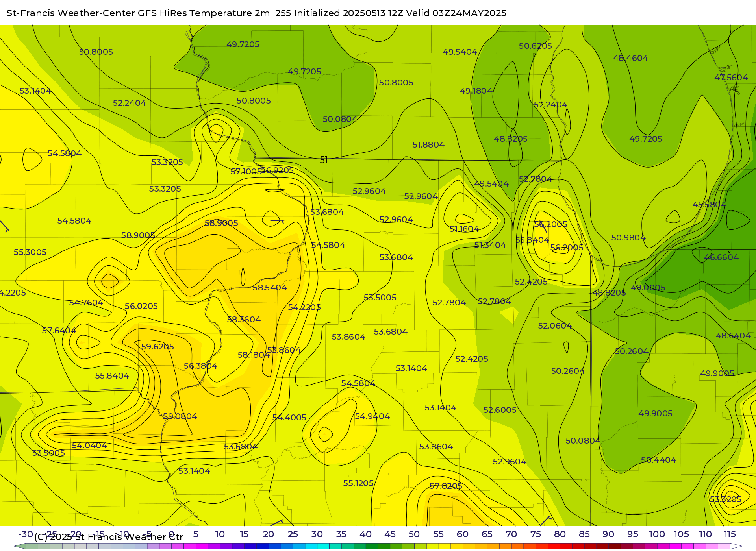Click the warm-spot reading 59.6205
This screenshot has width=756, height=551.
tap(157, 347)
